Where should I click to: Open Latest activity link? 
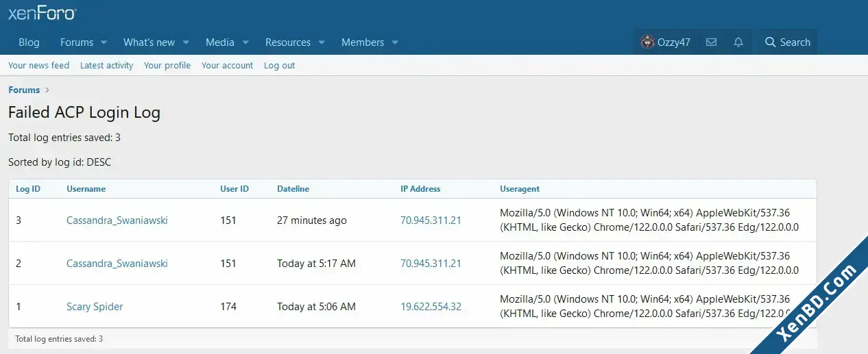click(106, 66)
